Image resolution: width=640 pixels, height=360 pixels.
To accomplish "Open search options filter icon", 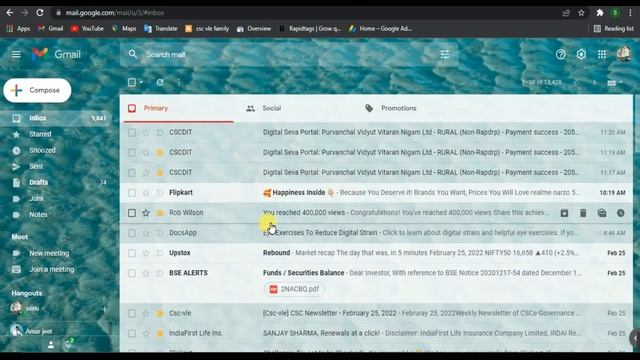I will click(x=444, y=54).
